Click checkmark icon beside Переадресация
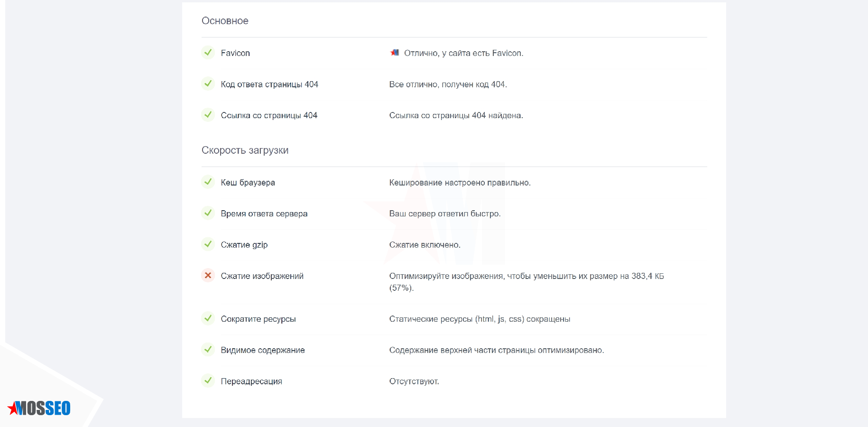The height and width of the screenshot is (427, 868). point(208,381)
